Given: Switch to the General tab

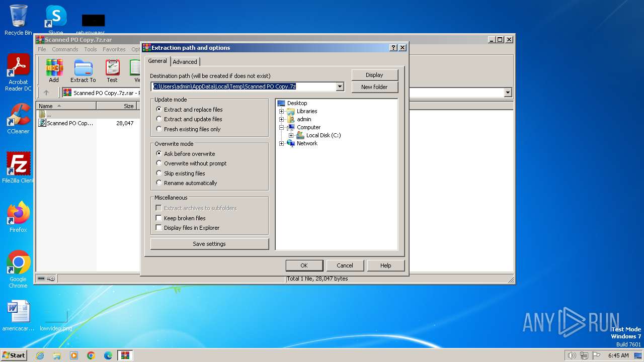Looking at the screenshot, I should pyautogui.click(x=157, y=61).
